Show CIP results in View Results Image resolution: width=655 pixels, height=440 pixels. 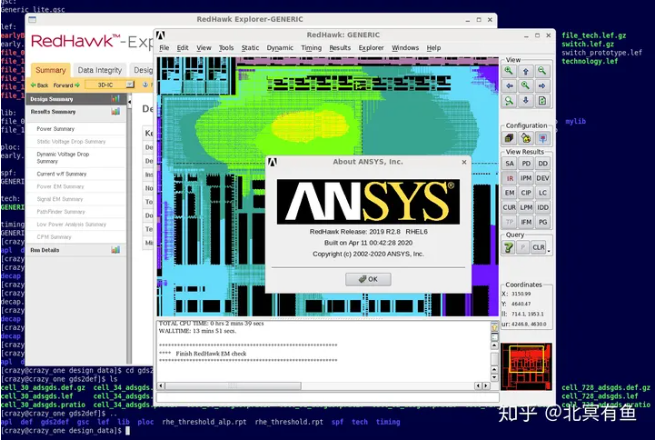526,193
